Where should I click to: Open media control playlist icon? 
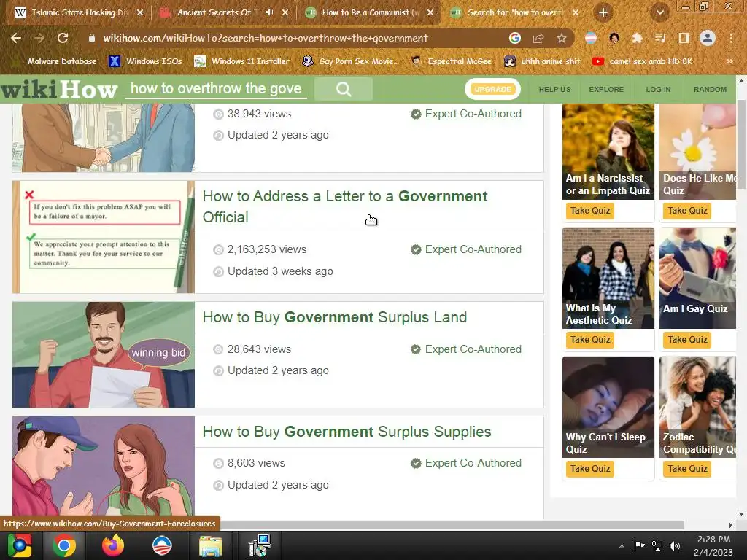click(660, 38)
